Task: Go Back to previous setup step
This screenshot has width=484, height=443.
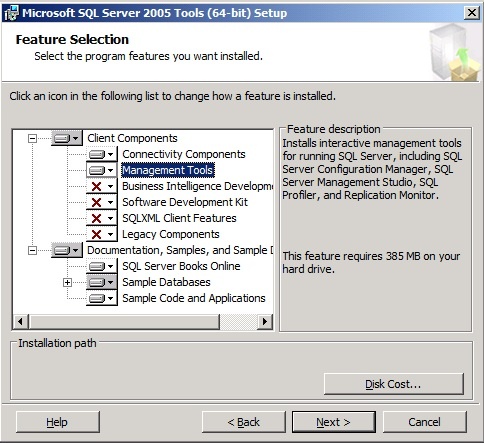Action: click(244, 422)
